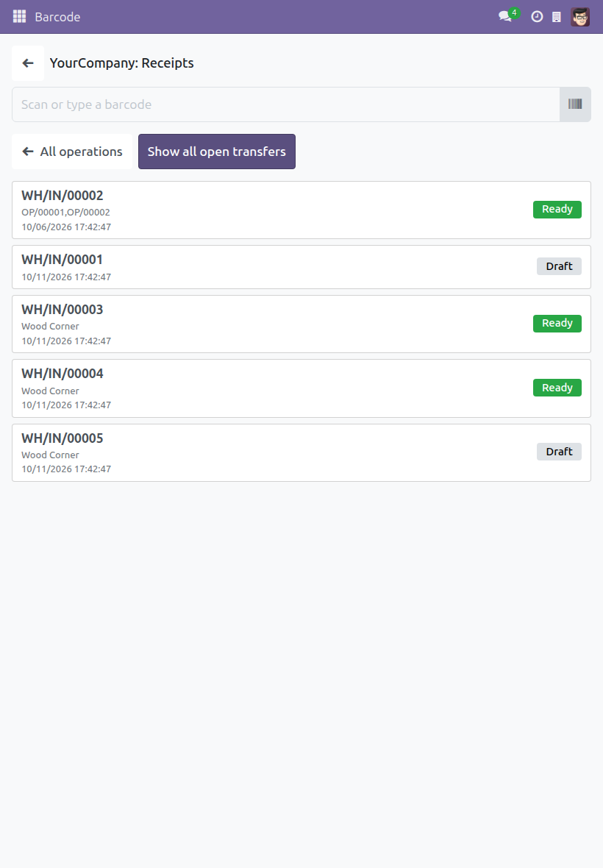
Task: Click Ready badge on WH/IN/00003
Action: [557, 323]
